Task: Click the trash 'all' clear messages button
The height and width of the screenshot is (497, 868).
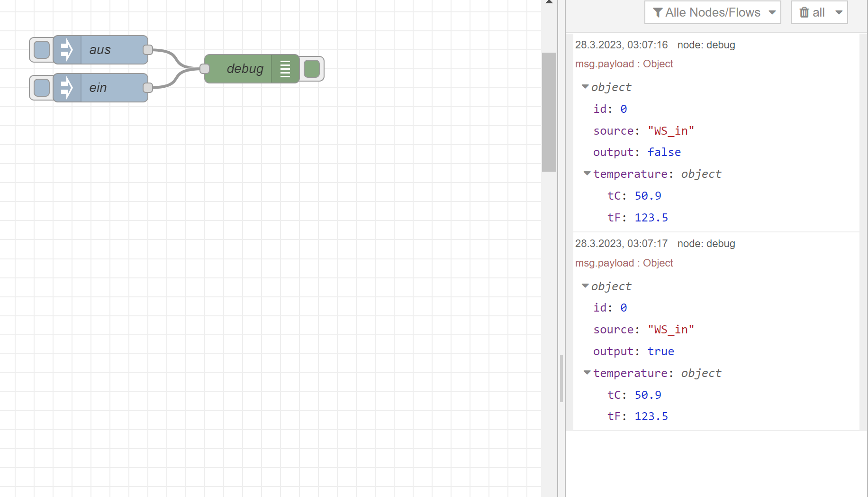Action: (812, 12)
